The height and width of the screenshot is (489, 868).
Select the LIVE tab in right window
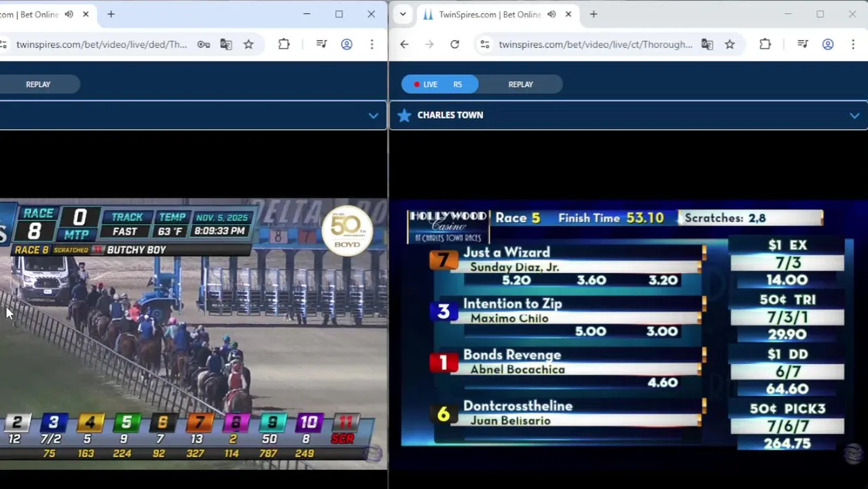click(439, 84)
